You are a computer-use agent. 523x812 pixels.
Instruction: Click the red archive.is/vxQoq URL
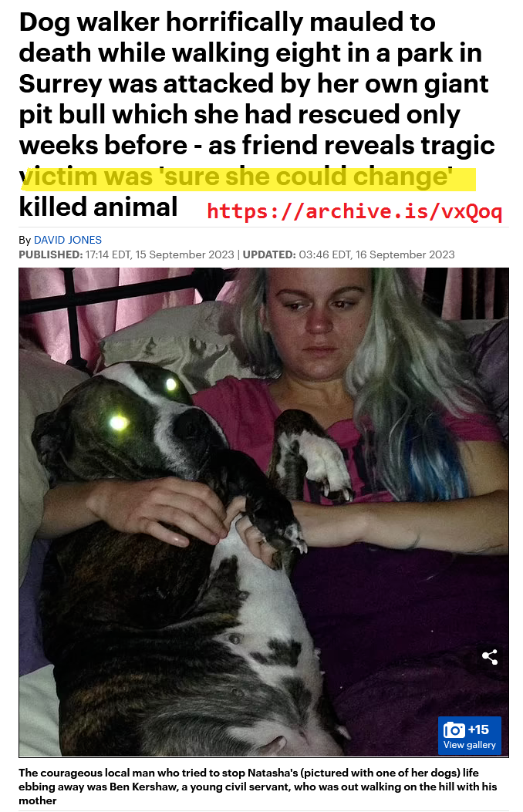354,211
